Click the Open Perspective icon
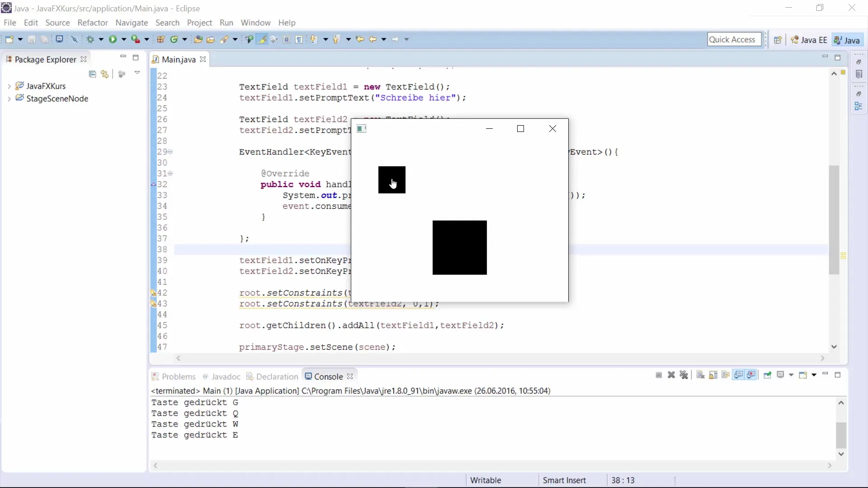 778,40
